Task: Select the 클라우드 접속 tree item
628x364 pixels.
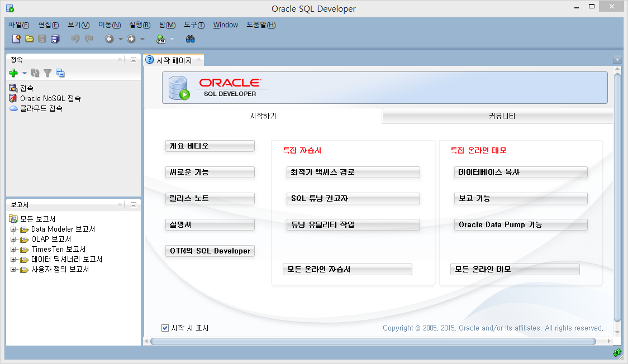Action: (x=41, y=108)
